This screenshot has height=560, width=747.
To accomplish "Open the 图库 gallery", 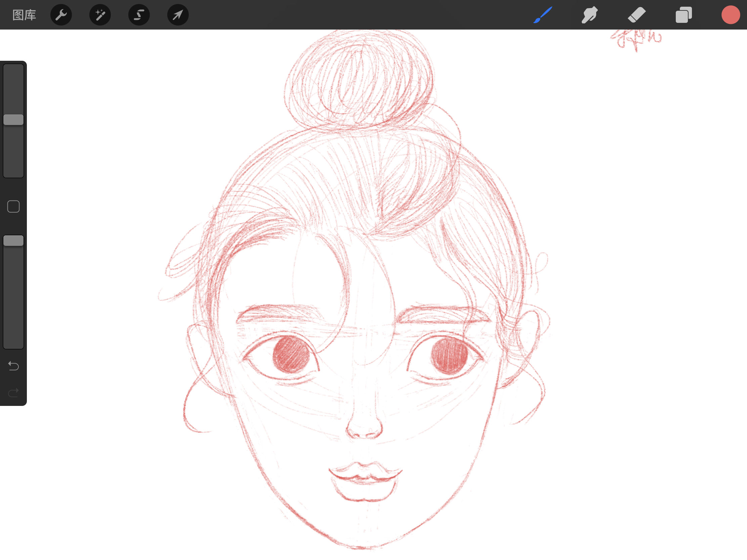I will (24, 15).
